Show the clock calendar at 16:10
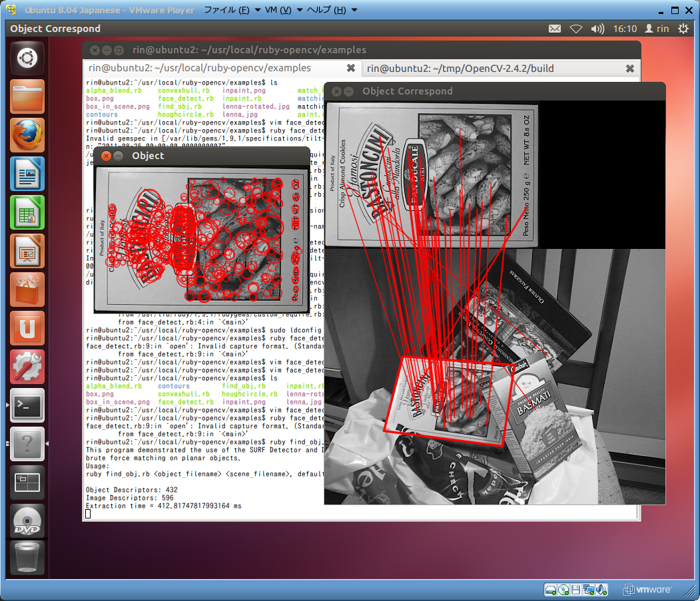This screenshot has height=601, width=700. (x=625, y=29)
